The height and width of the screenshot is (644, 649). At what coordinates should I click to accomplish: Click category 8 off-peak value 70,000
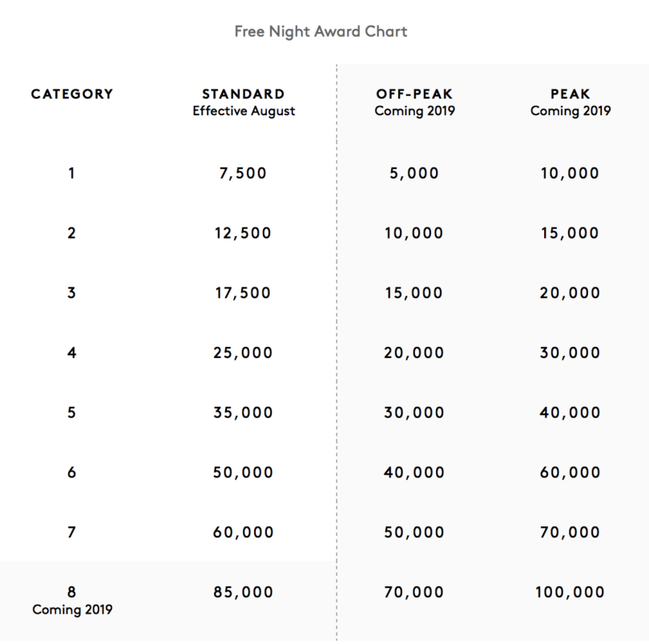[x=414, y=593]
